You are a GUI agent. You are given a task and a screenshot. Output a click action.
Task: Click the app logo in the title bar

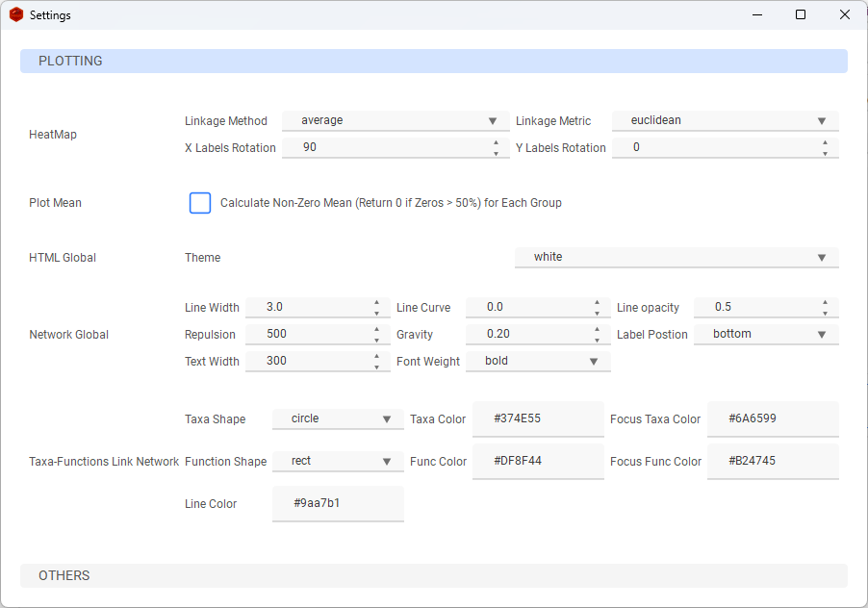tap(15, 14)
